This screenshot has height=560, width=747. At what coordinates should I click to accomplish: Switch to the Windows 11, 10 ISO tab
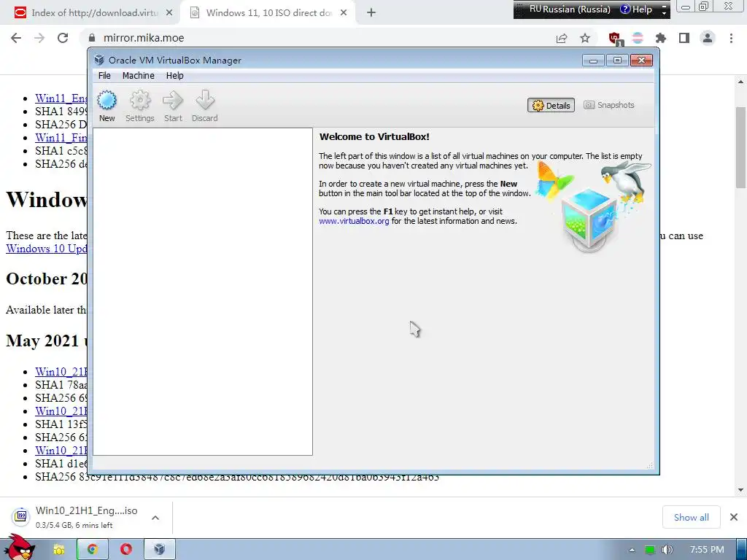(269, 13)
